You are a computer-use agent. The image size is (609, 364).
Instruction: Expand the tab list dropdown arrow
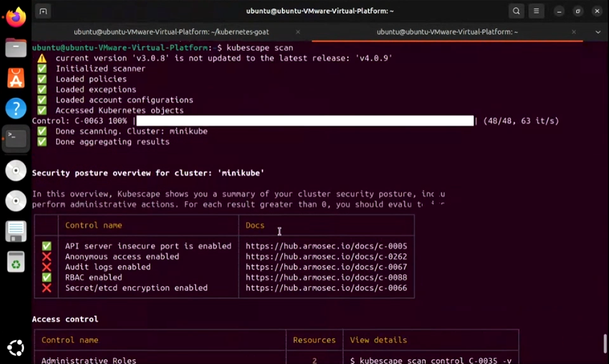(x=598, y=32)
